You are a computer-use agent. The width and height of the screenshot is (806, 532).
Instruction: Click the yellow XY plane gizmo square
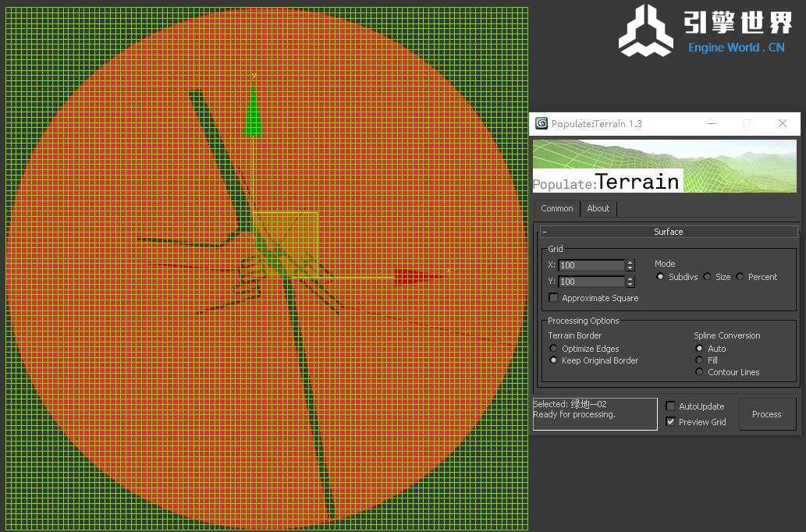[x=286, y=245]
